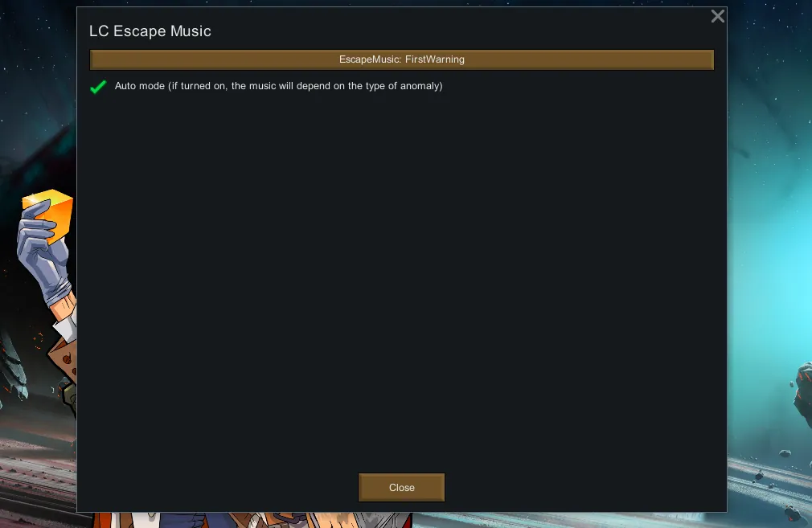Toggle the green Auto mode checkmark
The height and width of the screenshot is (528, 812).
pyautogui.click(x=98, y=87)
